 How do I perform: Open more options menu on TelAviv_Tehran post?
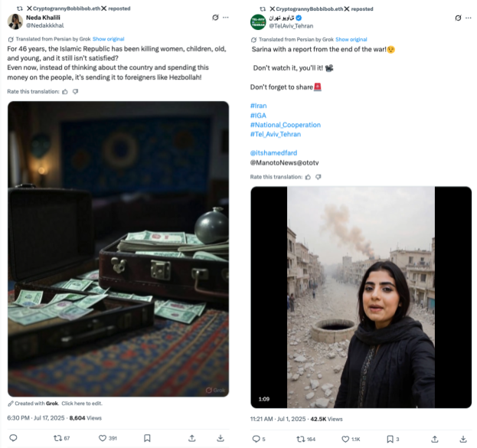click(x=469, y=17)
